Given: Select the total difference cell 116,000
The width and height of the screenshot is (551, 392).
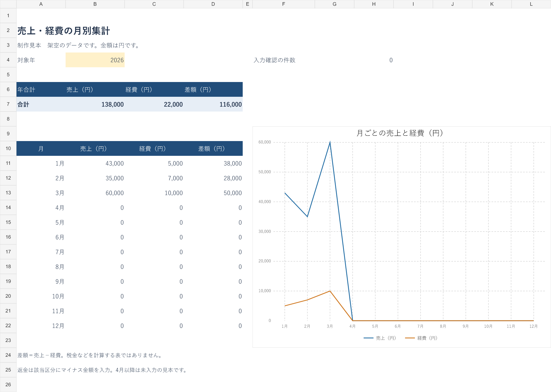Looking at the screenshot, I should click(213, 104).
